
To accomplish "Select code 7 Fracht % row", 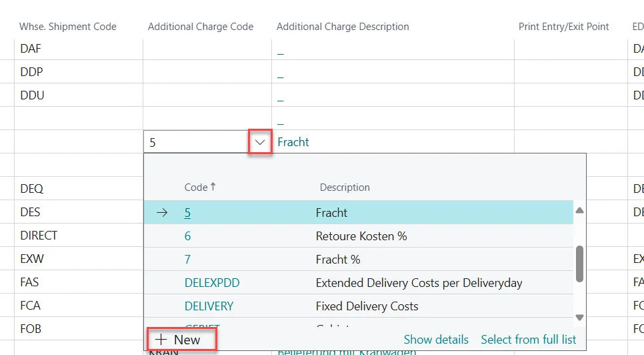I will pyautogui.click(x=187, y=260).
